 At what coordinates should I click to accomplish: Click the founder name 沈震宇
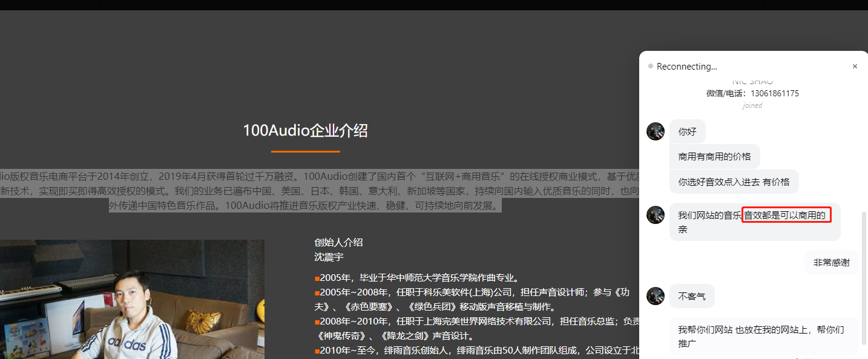329,257
